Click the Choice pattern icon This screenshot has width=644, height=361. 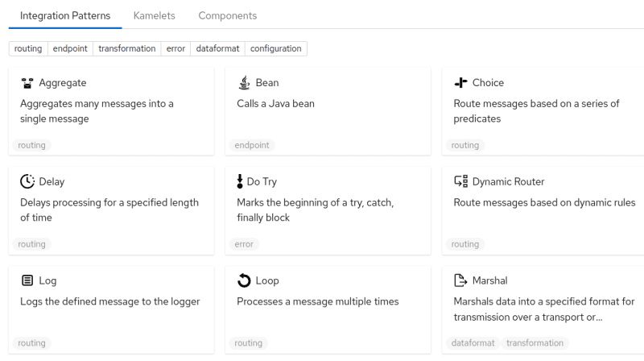pyautogui.click(x=460, y=83)
